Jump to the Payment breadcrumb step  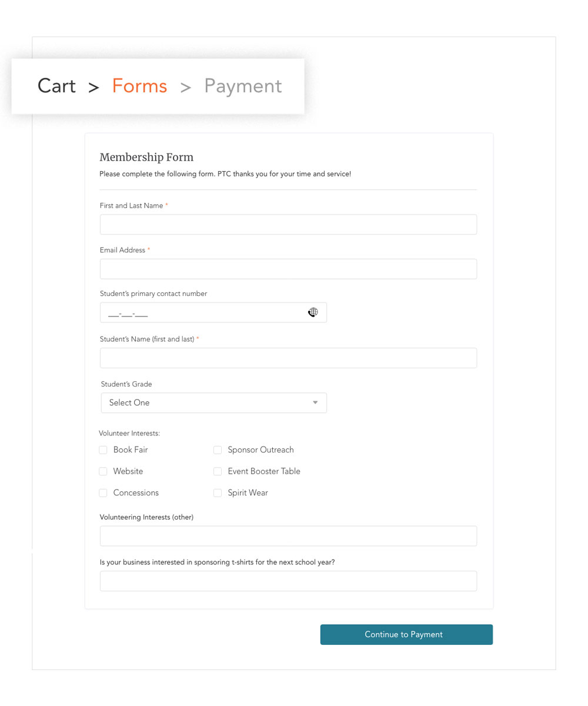point(243,86)
